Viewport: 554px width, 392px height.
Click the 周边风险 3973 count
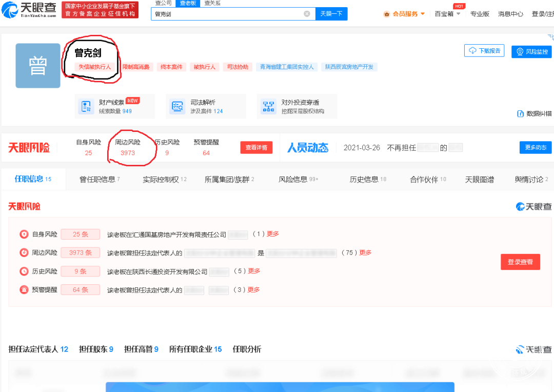coord(128,153)
